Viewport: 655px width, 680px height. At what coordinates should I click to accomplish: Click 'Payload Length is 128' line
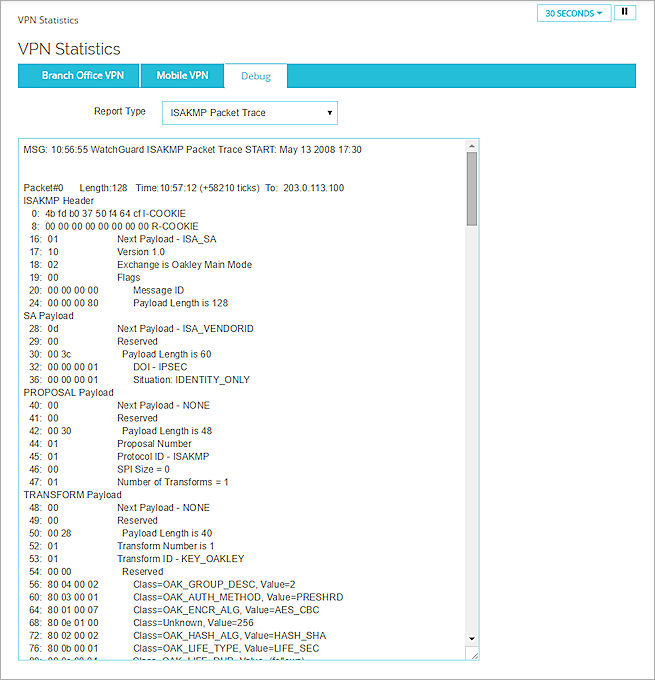coord(128,303)
